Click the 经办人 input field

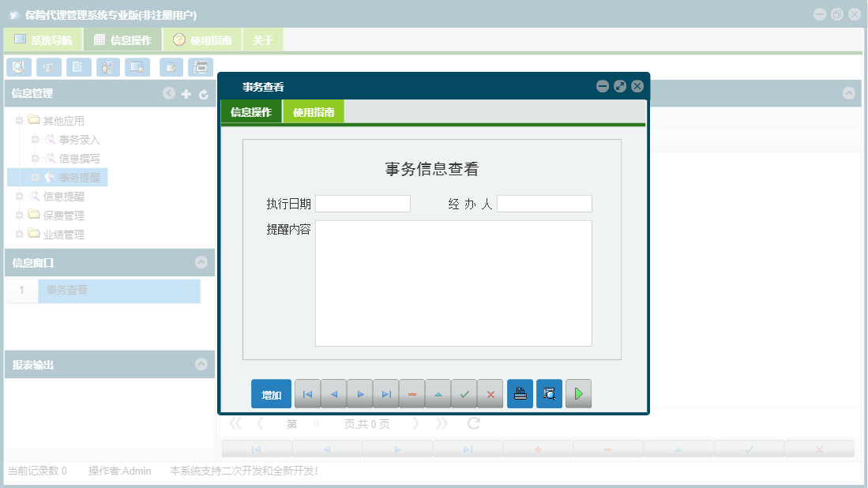point(545,204)
